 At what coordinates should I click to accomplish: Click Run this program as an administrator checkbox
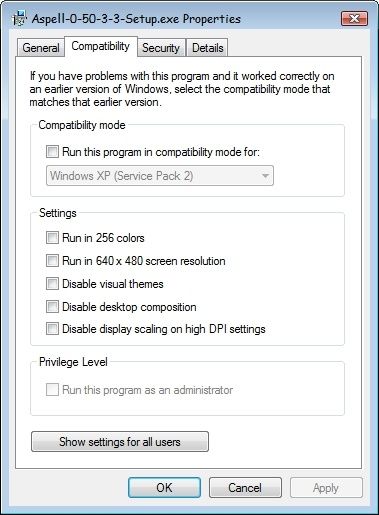tap(52, 389)
